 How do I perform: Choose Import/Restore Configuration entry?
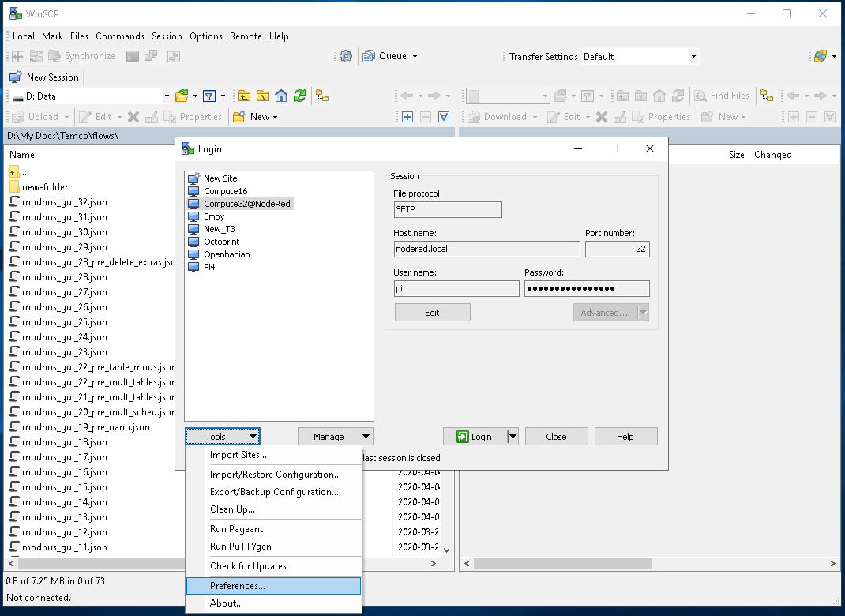click(x=273, y=475)
